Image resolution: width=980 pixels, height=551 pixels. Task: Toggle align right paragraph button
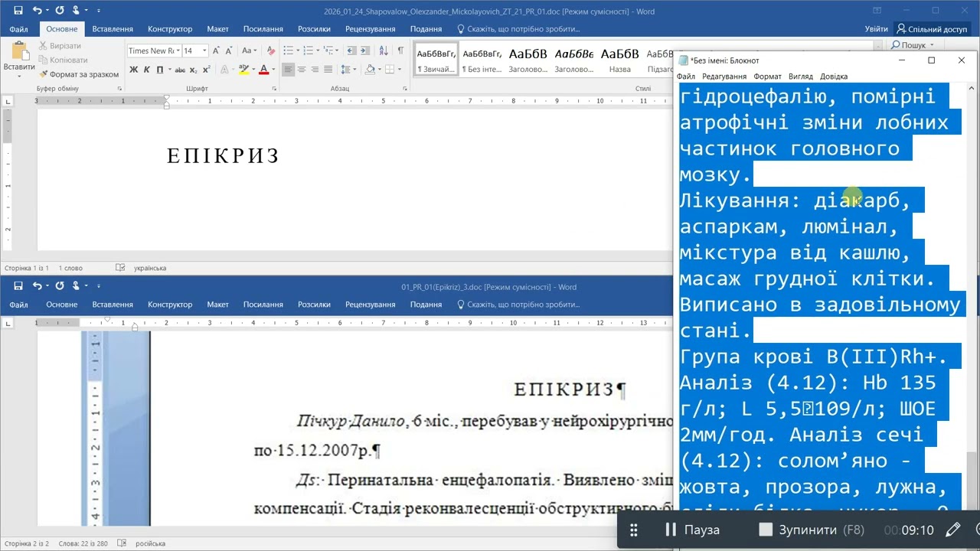coord(315,69)
